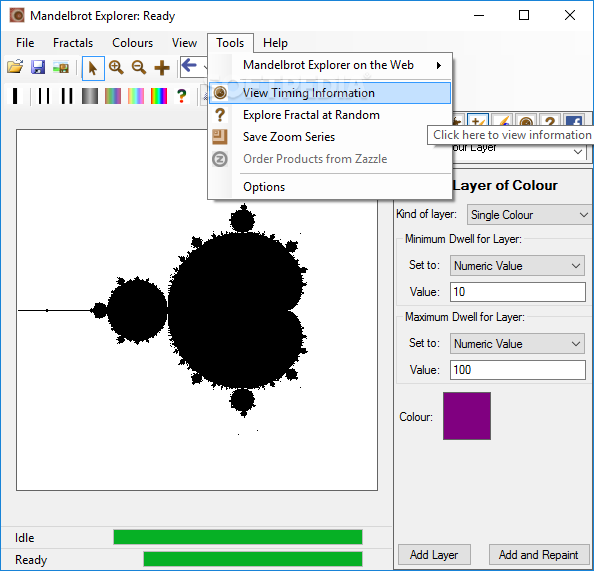
Task: Open Minimum Dwell Set to dropdown
Action: coord(517,266)
